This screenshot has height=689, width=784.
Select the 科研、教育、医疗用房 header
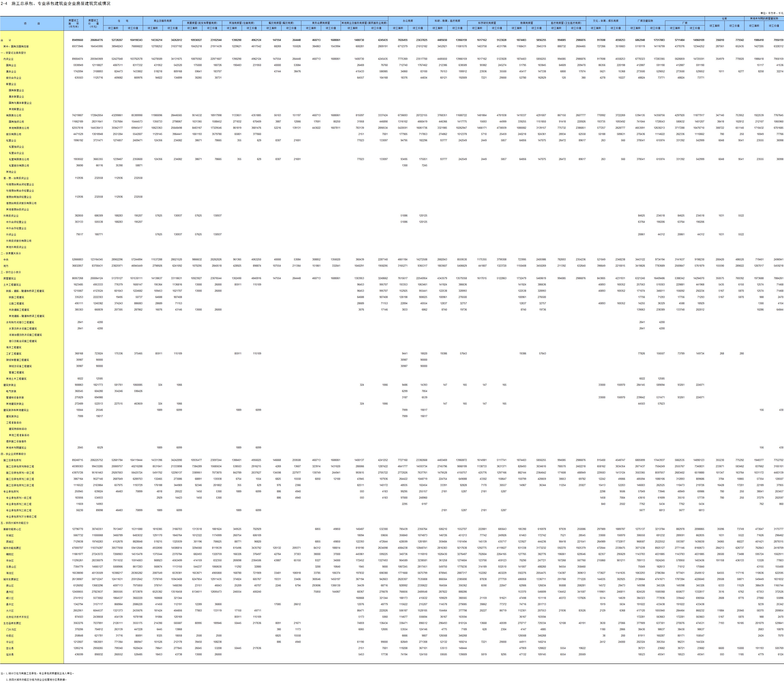(x=447, y=21)
